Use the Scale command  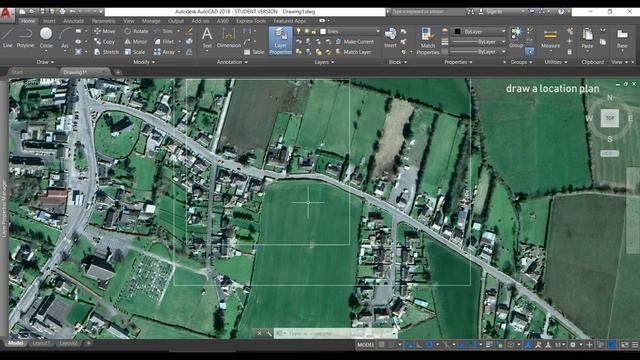(x=135, y=52)
